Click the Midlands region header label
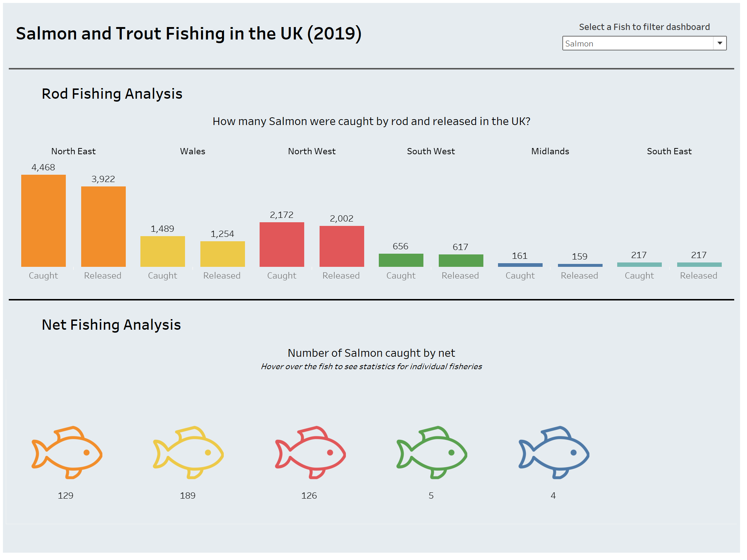Viewport: 747px width, 560px height. [x=550, y=151]
